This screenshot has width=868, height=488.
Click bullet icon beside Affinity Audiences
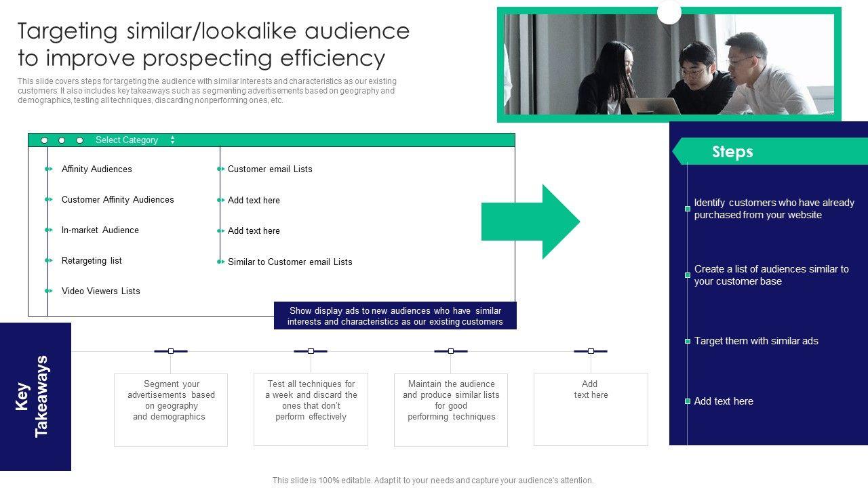click(48, 169)
